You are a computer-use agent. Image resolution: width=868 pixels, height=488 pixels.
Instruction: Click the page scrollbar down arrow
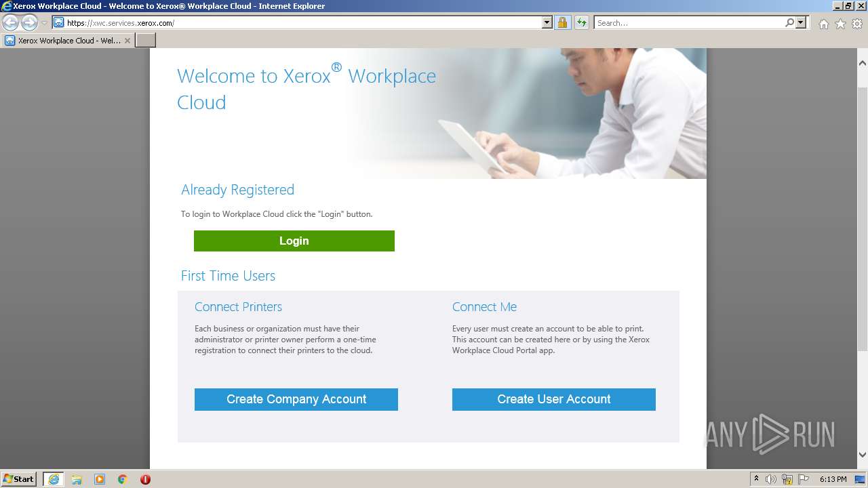coord(862,455)
